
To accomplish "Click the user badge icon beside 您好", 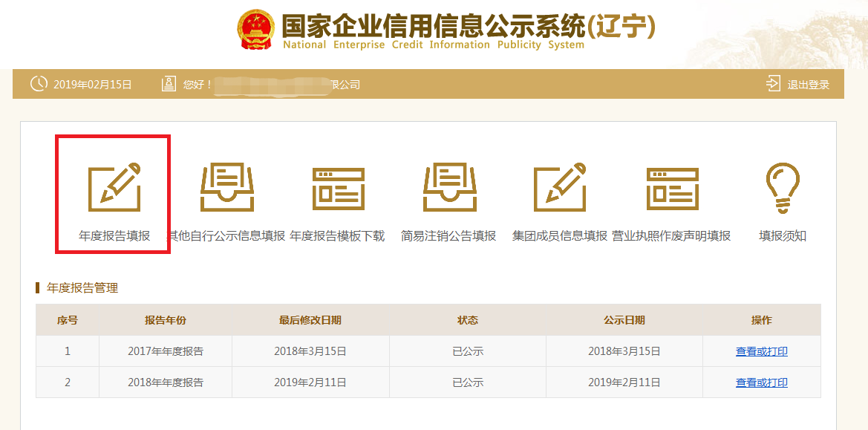I will [x=169, y=84].
